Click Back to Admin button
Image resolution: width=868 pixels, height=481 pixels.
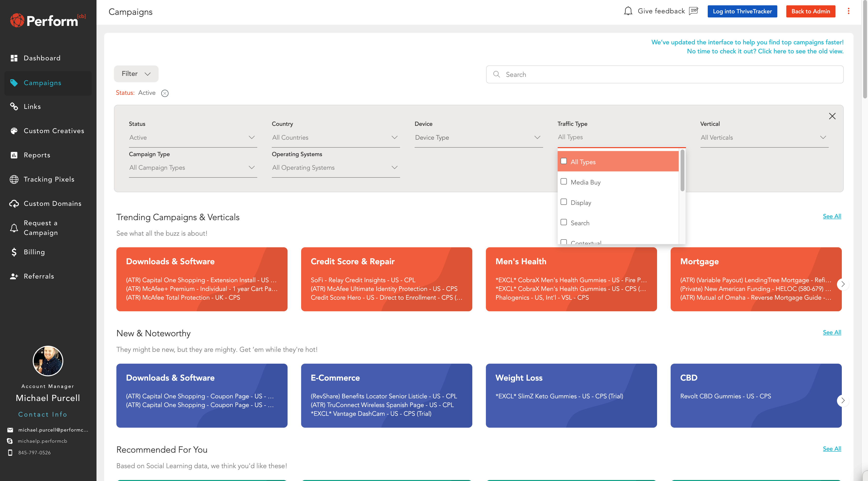point(810,11)
